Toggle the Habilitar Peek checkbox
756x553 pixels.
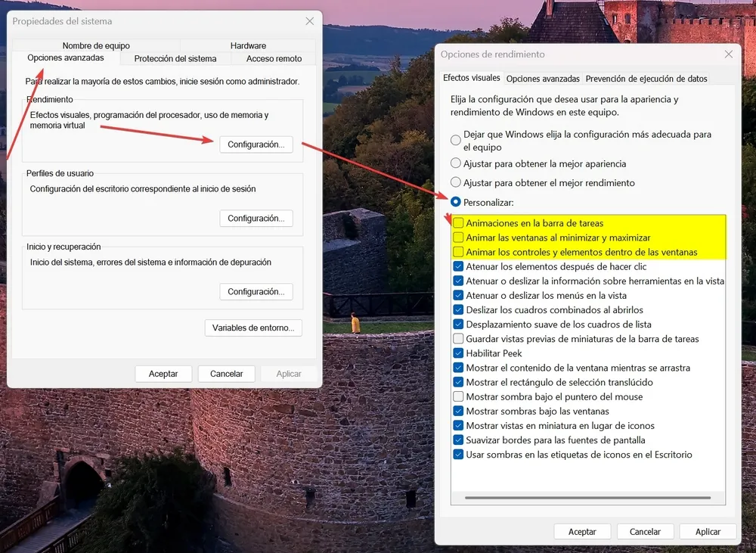[458, 353]
